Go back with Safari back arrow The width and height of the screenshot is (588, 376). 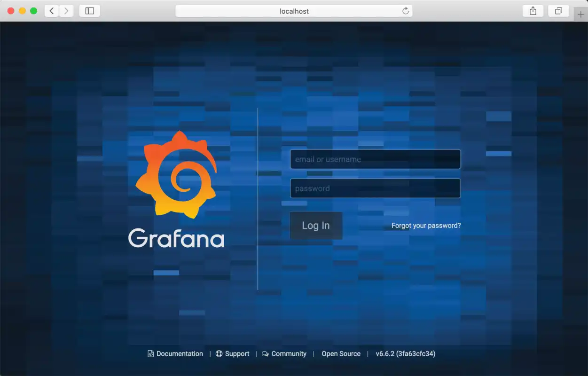pyautogui.click(x=52, y=11)
